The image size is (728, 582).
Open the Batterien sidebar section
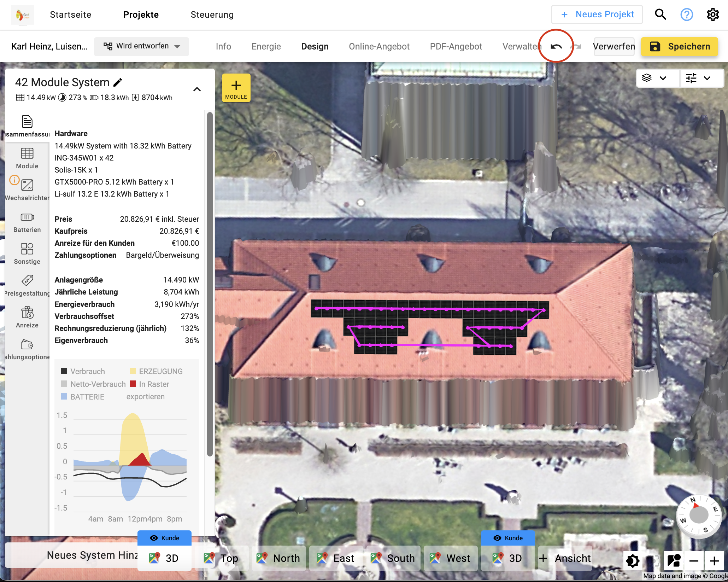(x=27, y=222)
